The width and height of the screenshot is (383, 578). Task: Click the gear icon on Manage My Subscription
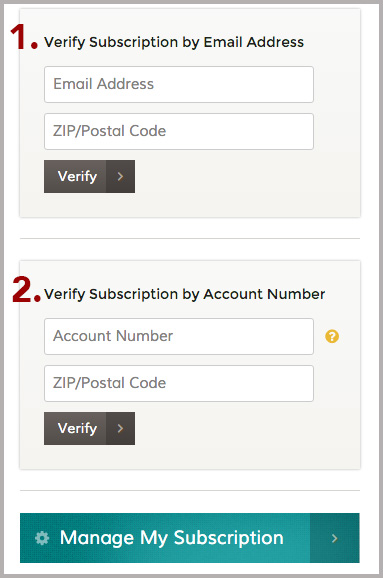[x=42, y=538]
